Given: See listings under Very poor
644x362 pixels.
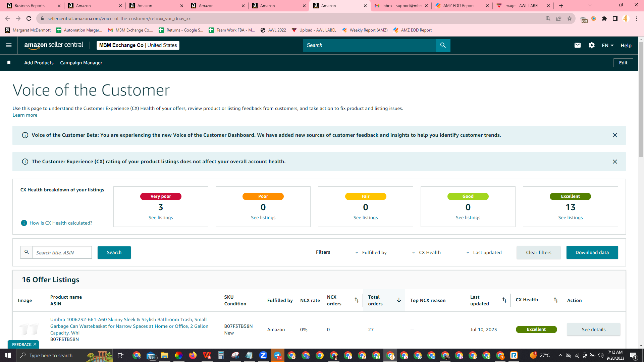Looking at the screenshot, I should (161, 218).
